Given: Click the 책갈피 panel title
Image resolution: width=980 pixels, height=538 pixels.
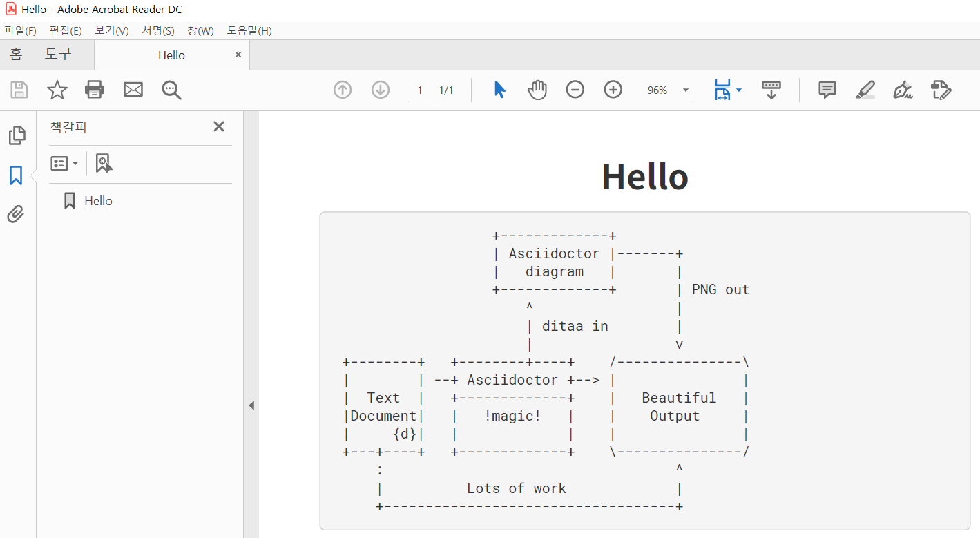Looking at the screenshot, I should tap(68, 126).
